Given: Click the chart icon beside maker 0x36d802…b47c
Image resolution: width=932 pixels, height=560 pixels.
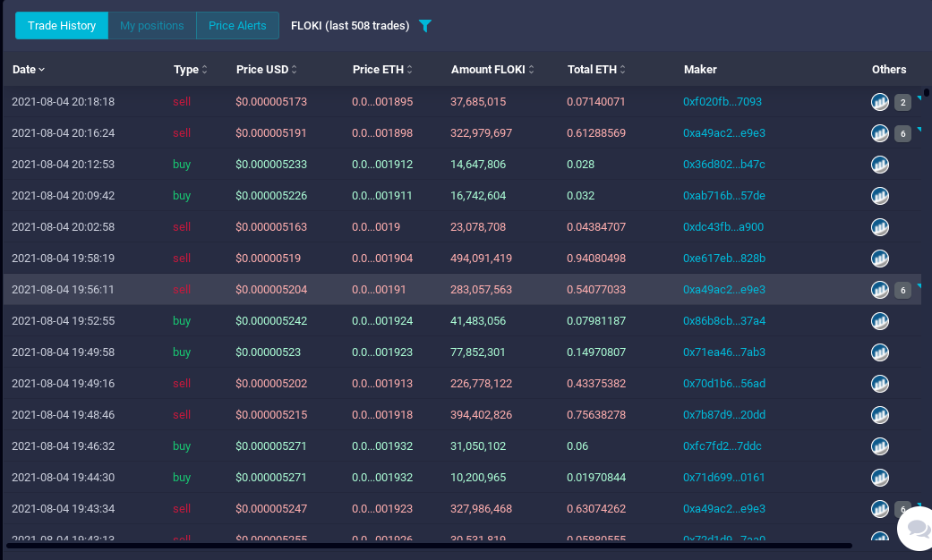Looking at the screenshot, I should pyautogui.click(x=879, y=165).
